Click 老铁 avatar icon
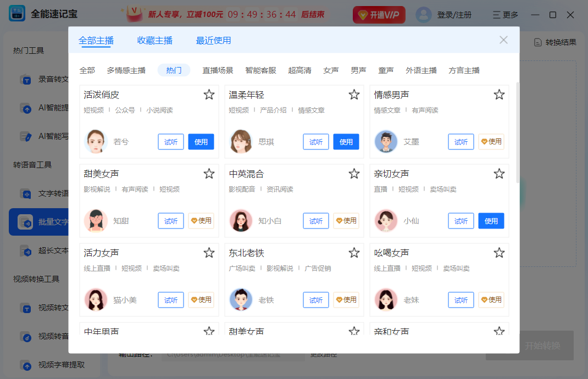This screenshot has height=379, width=588. pyautogui.click(x=241, y=300)
